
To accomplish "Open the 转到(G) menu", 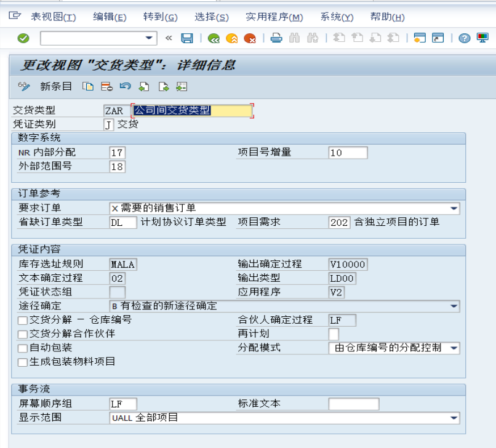I will click(x=161, y=17).
